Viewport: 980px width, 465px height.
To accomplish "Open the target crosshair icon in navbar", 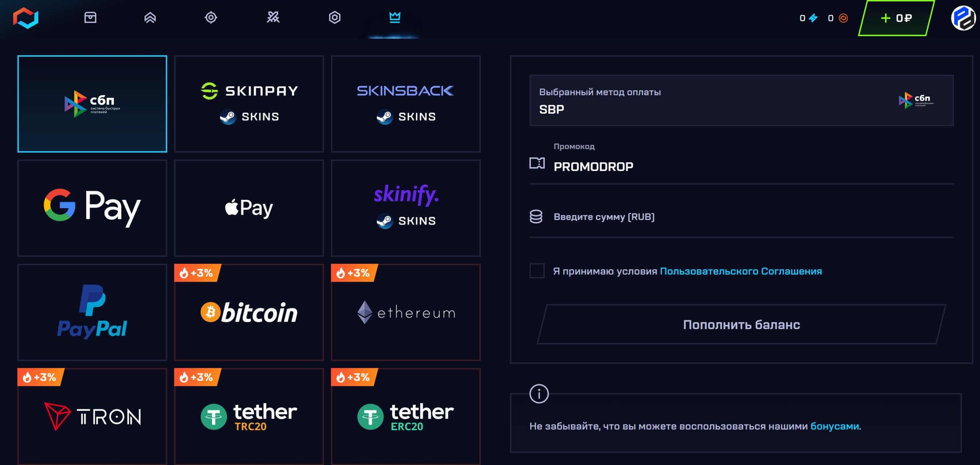I will pos(211,17).
